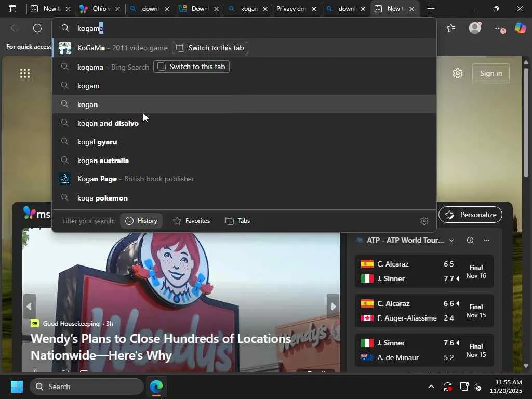Open the taskbar clock and date
Viewport: 532px width, 399px height.
tap(506, 387)
